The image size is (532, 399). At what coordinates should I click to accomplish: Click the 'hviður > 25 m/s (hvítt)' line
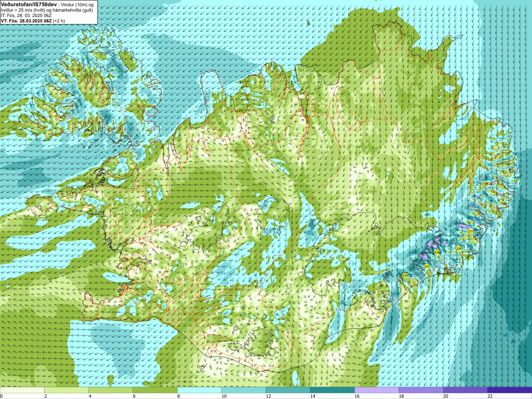(x=23, y=10)
